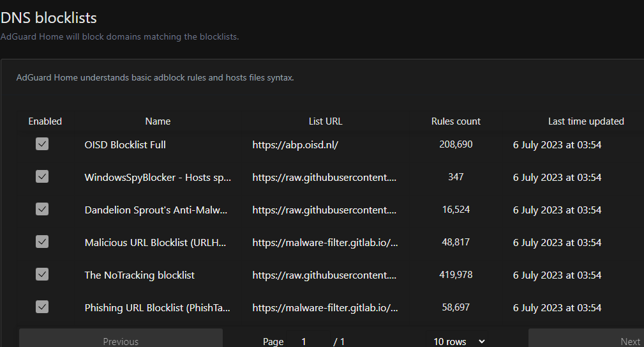Sort by Last time updated column header
Screen dimensions: 644x347
(x=586, y=121)
